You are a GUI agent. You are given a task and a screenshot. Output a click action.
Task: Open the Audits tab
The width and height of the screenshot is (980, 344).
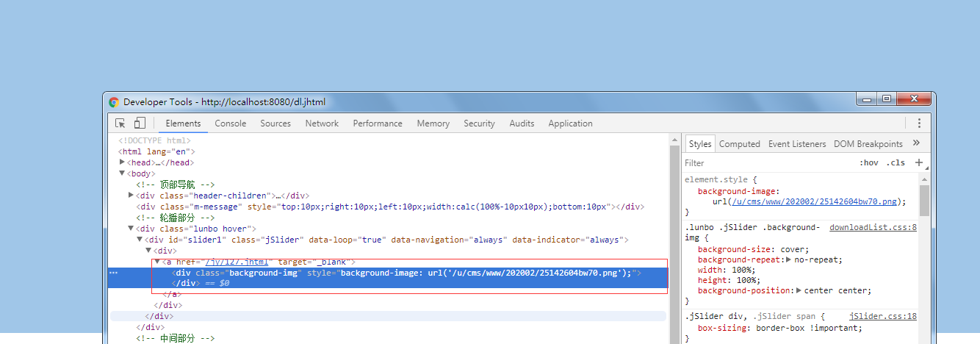(x=522, y=123)
